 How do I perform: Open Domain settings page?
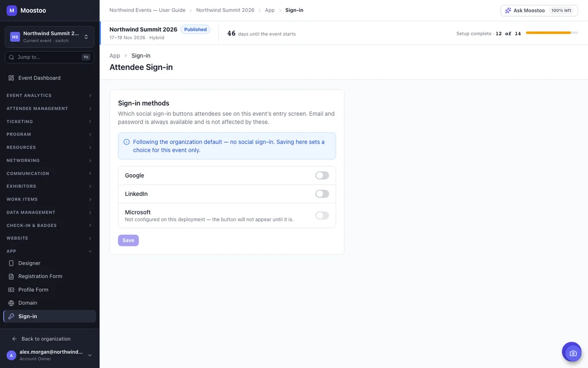[49, 303]
